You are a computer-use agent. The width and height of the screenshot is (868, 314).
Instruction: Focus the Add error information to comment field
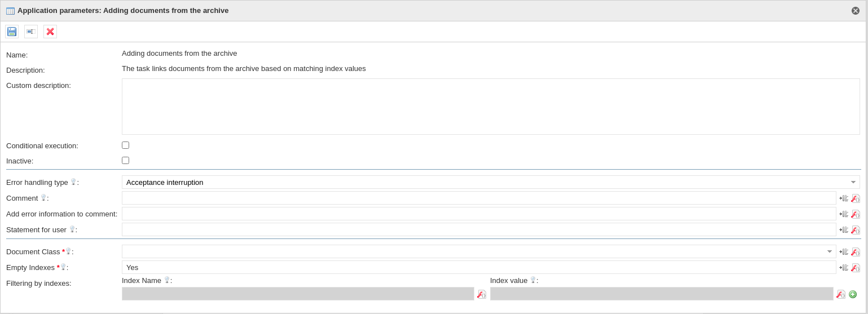coord(478,214)
